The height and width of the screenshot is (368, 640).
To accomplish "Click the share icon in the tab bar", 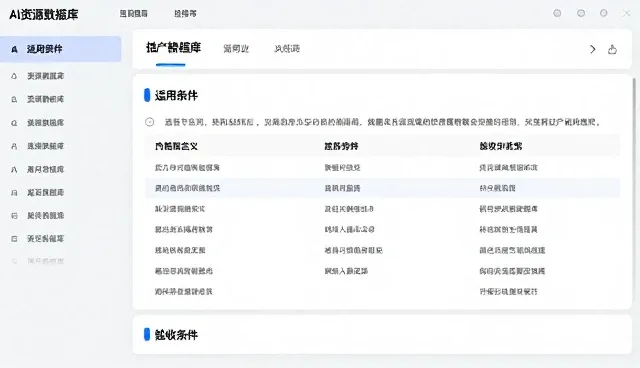I will pyautogui.click(x=612, y=49).
